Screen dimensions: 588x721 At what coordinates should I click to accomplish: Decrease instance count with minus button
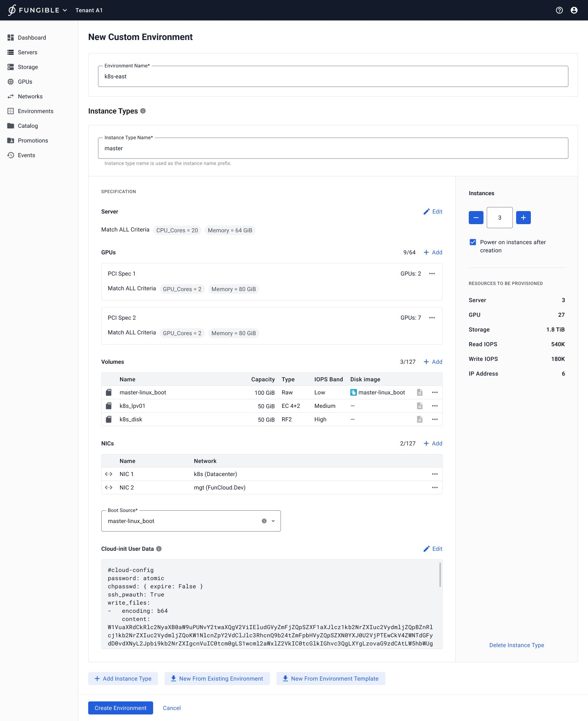pyautogui.click(x=476, y=218)
